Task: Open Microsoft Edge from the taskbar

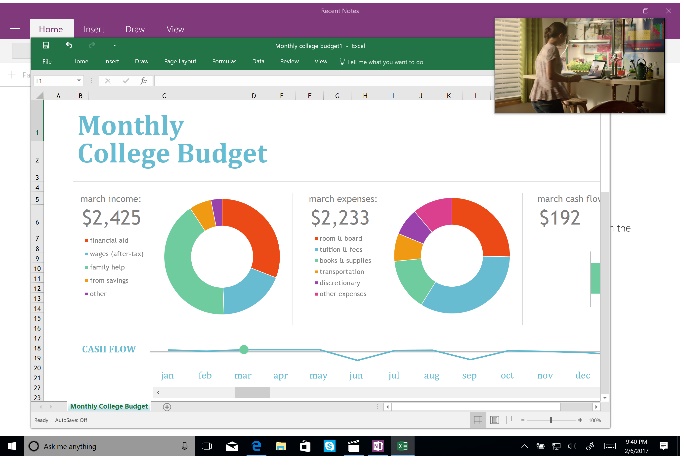Action: coord(256,446)
